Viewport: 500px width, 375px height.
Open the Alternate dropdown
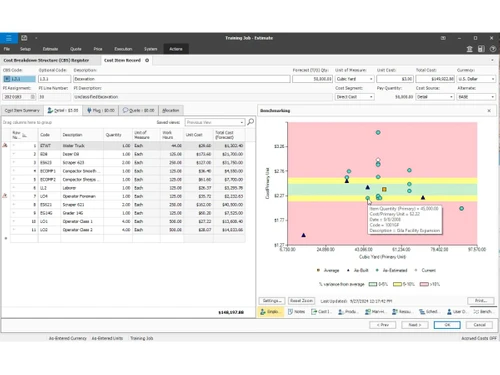tap(493, 97)
